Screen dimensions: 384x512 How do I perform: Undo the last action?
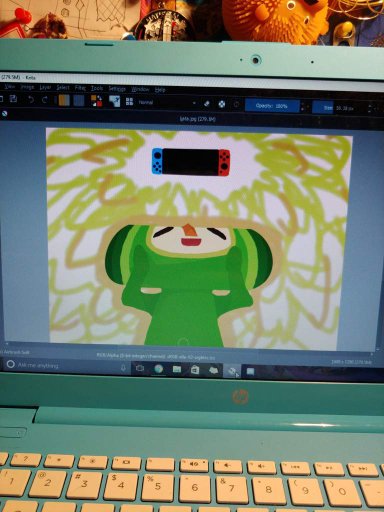point(31,99)
